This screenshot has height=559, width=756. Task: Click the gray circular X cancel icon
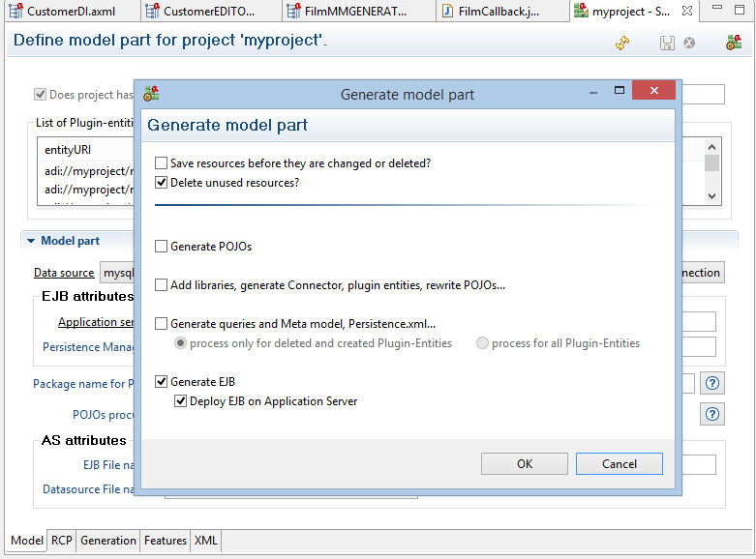tap(689, 44)
